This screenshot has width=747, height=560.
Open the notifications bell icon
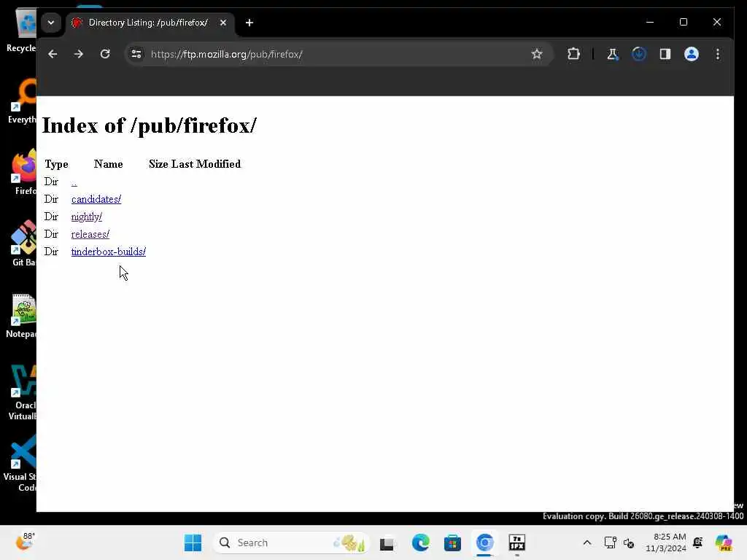tap(698, 542)
